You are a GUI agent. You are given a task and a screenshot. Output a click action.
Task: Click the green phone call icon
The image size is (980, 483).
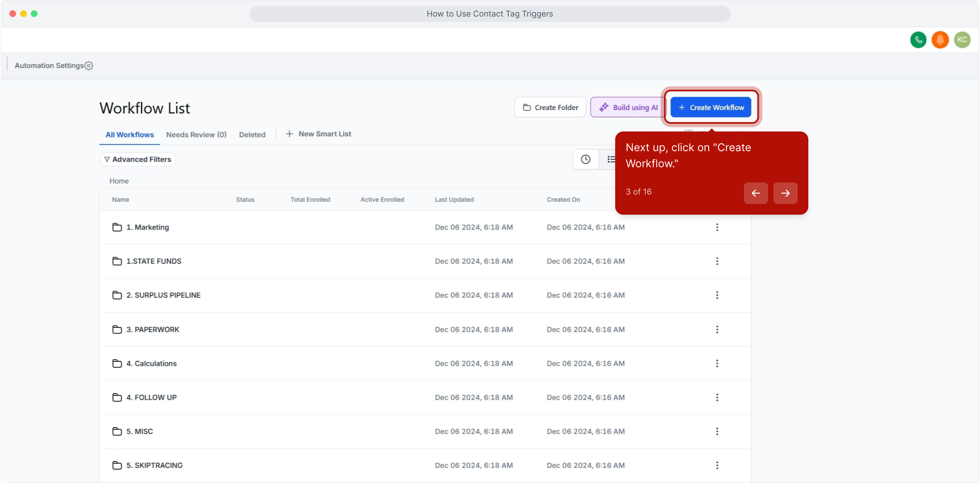point(918,40)
